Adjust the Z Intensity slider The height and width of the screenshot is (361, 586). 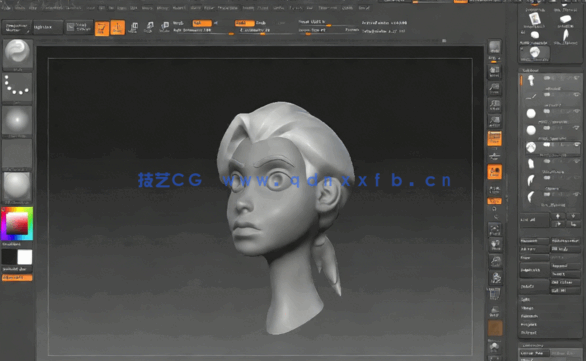266,31
